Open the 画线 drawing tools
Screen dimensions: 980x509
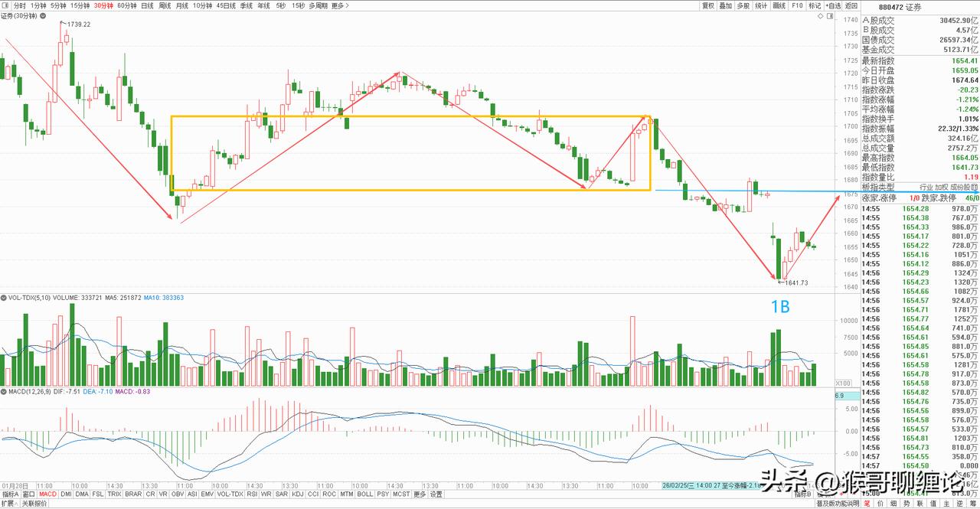(779, 5)
